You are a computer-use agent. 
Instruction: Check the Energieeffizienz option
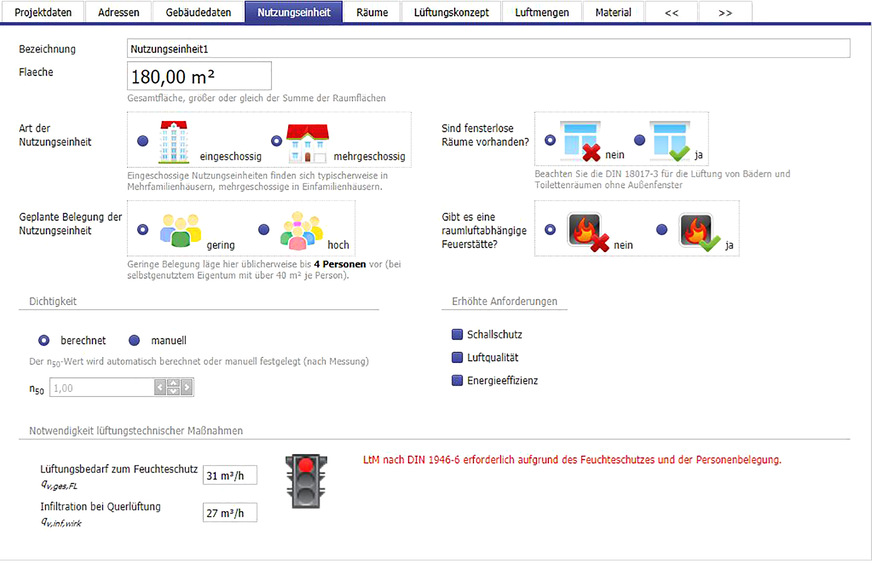(x=457, y=380)
